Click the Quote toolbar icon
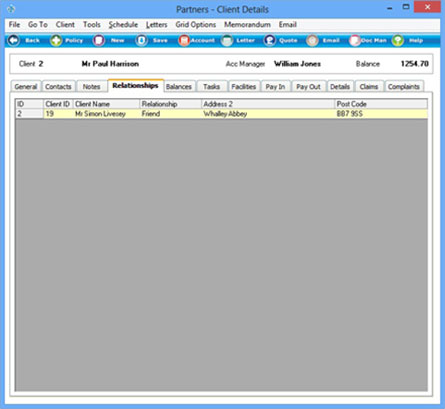This screenshot has height=409, width=445. coord(269,41)
